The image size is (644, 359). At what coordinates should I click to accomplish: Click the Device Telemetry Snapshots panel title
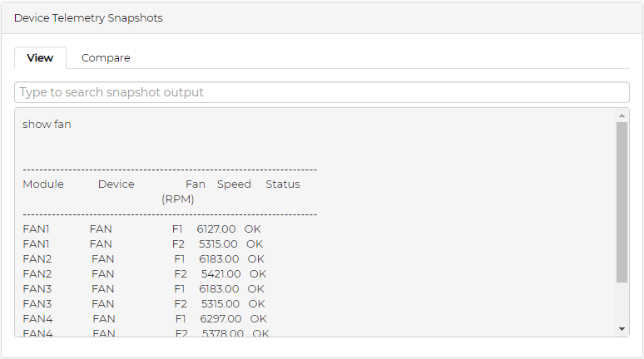[88, 17]
